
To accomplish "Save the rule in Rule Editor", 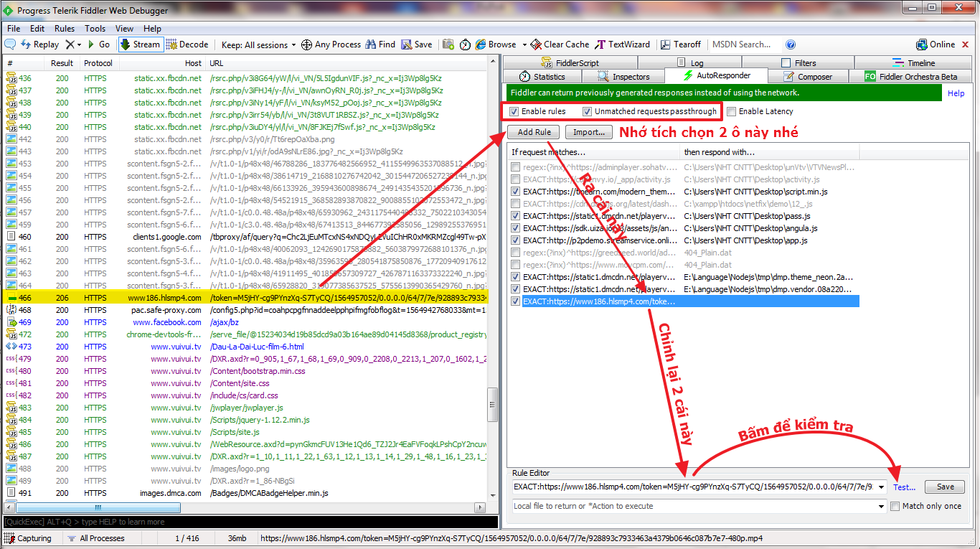I will pyautogui.click(x=945, y=487).
